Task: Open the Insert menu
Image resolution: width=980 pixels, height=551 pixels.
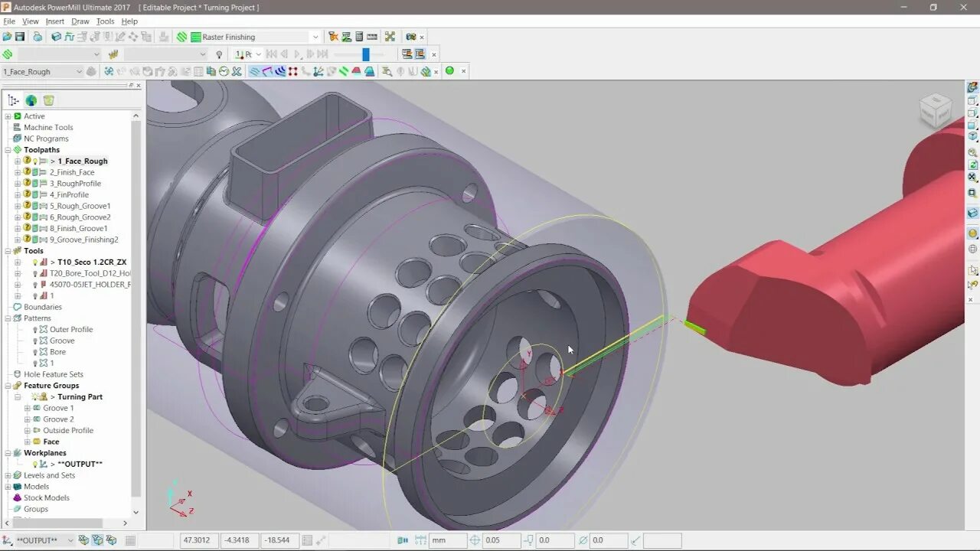Action: [x=55, y=21]
